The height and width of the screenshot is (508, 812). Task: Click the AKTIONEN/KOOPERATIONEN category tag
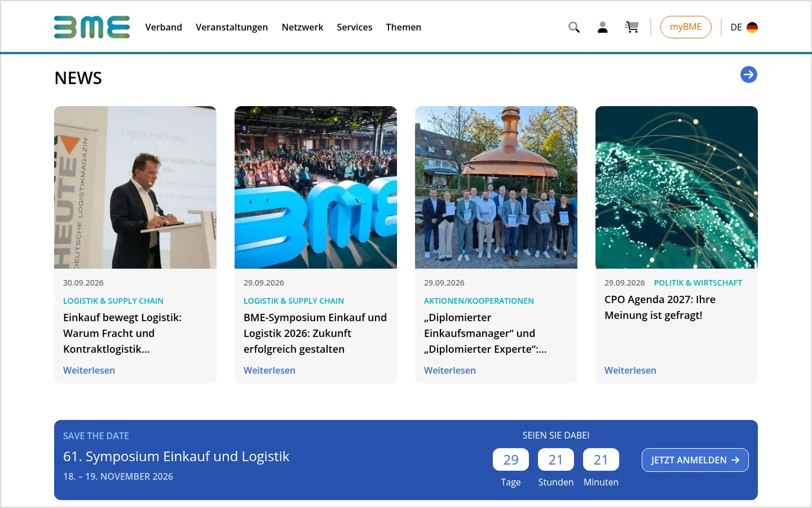(479, 301)
